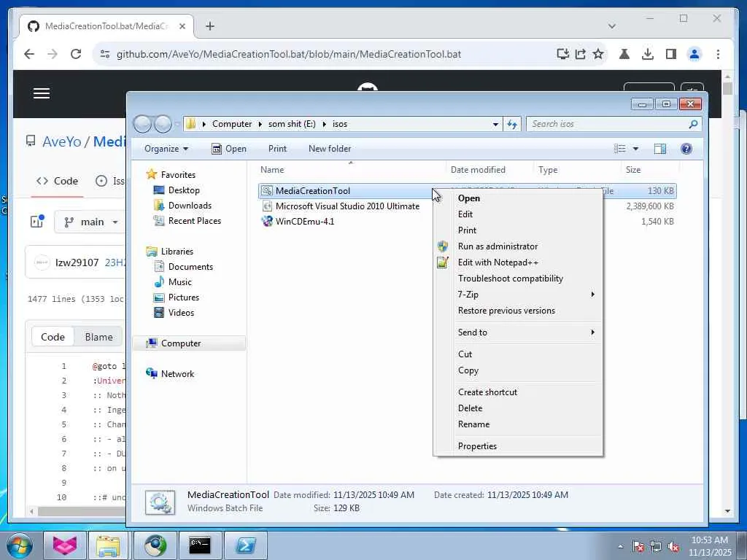Screen dimensions: 747x560
Task: Click the Explorer back arrow button
Action: pyautogui.click(x=142, y=124)
